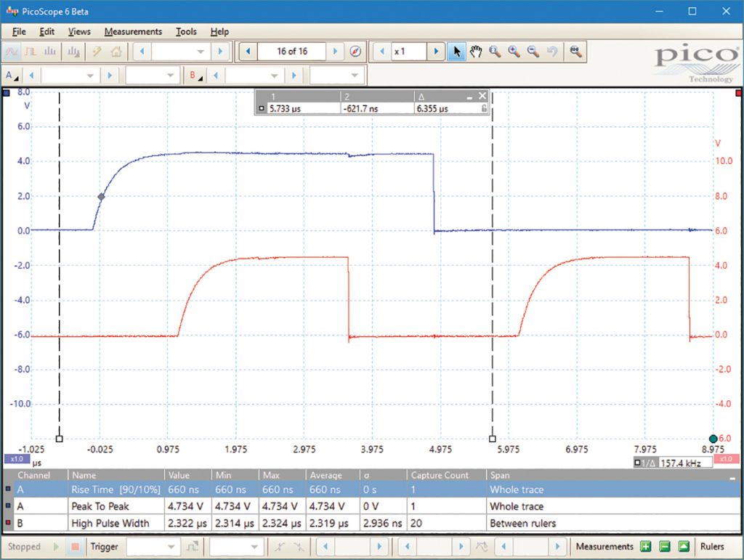Viewport: 744px width, 560px height.
Task: Select previous timebase with left arrow
Action: pyautogui.click(x=142, y=52)
